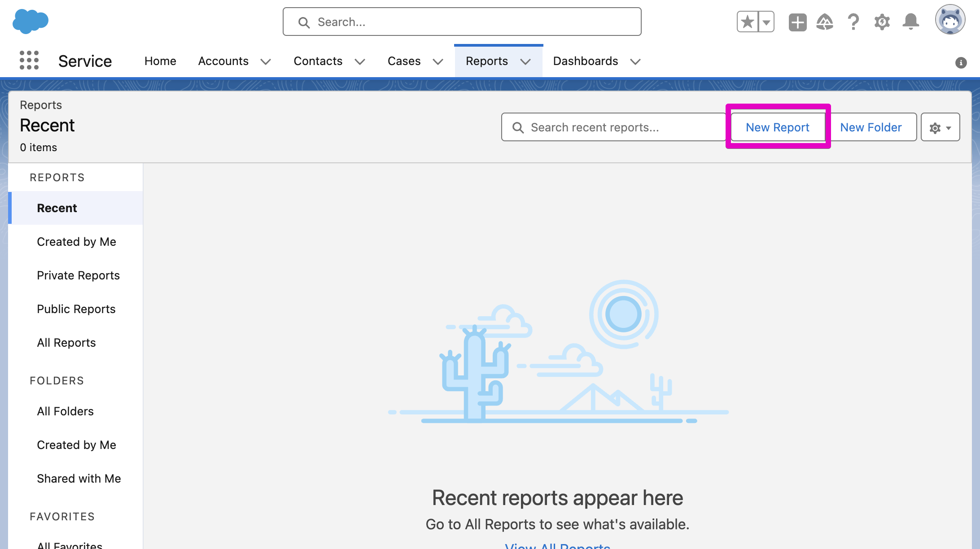Select All Reports in sidebar

[x=66, y=343]
